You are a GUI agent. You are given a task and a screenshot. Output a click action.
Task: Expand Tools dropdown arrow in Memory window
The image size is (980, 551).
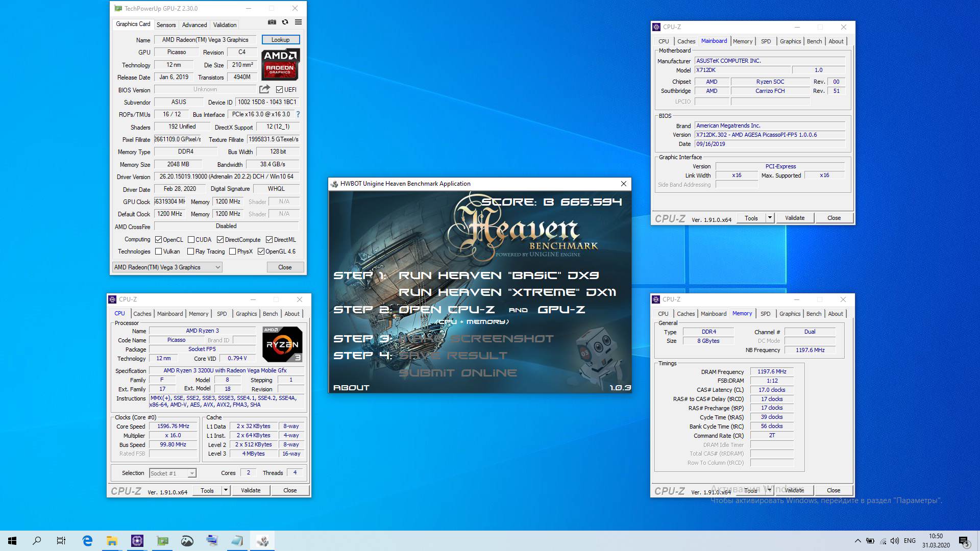769,490
